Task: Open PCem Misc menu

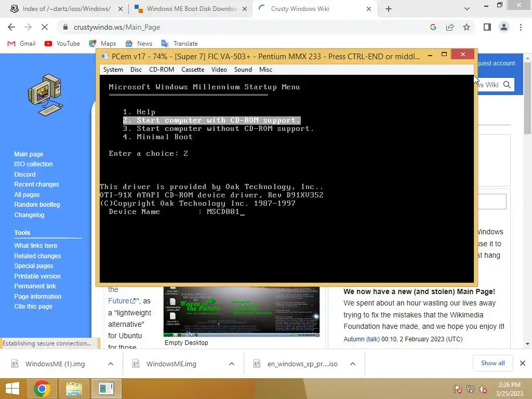Action: tap(265, 70)
